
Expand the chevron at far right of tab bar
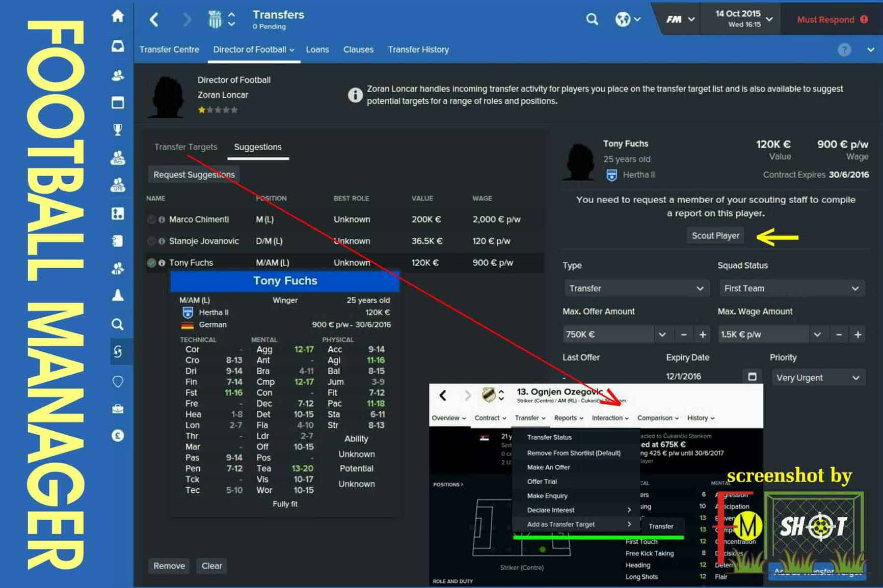click(x=871, y=49)
